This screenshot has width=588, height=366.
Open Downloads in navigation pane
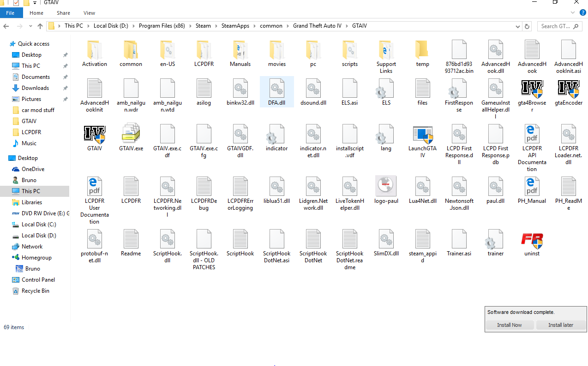[35, 88]
